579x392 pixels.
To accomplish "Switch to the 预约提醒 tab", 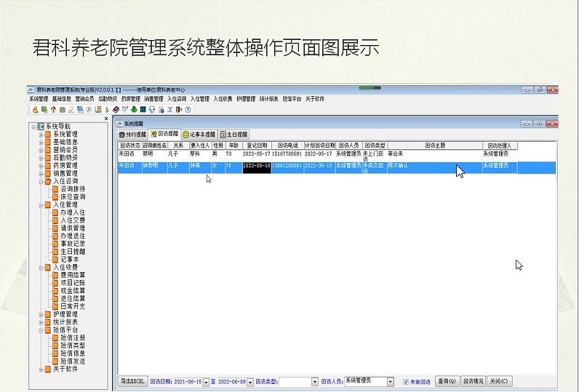I will point(132,135).
